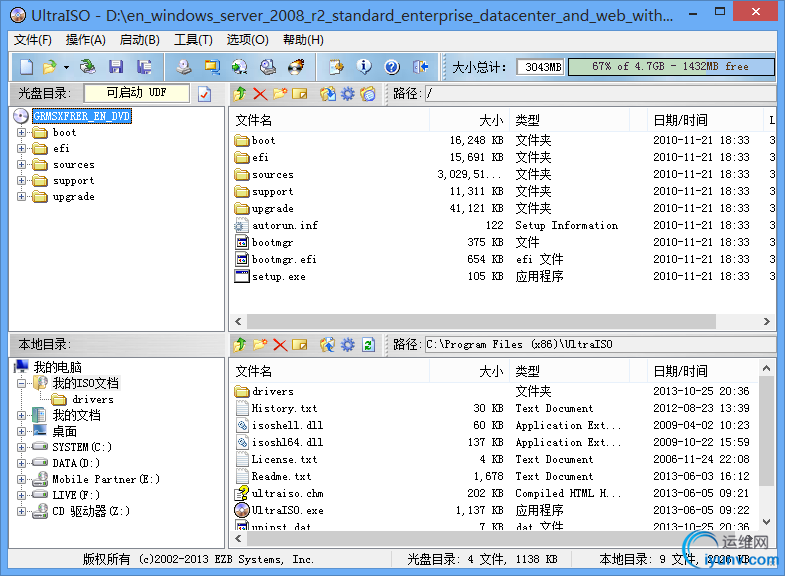Screen dimensions: 785x576
Task: Click the Save floppy disk icon
Action: 116,67
